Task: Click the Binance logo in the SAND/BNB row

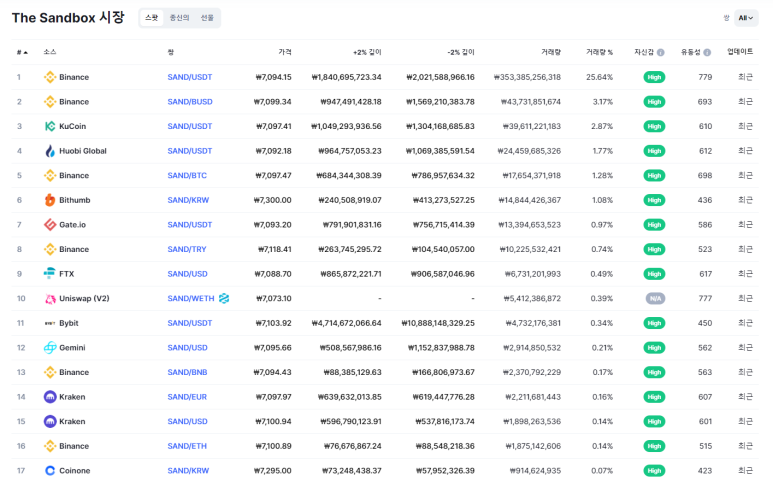Action: [x=50, y=372]
